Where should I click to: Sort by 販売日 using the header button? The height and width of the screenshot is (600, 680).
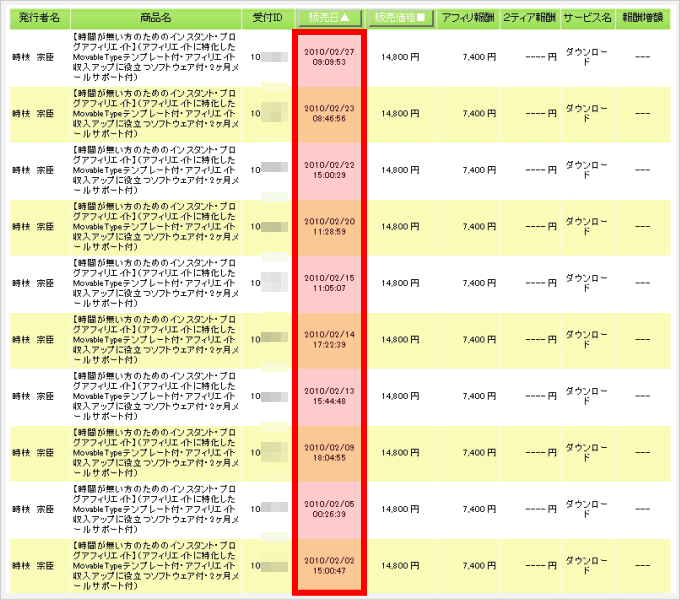click(329, 18)
